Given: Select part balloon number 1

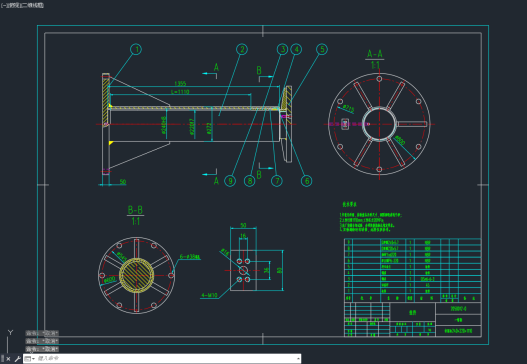Looking at the screenshot, I should pyautogui.click(x=136, y=49).
